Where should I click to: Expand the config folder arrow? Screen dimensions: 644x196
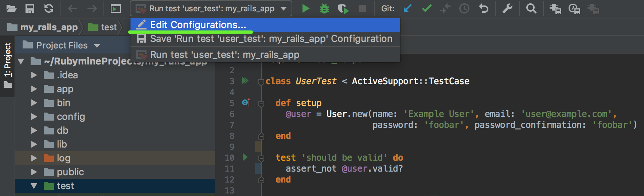pyautogui.click(x=34, y=117)
